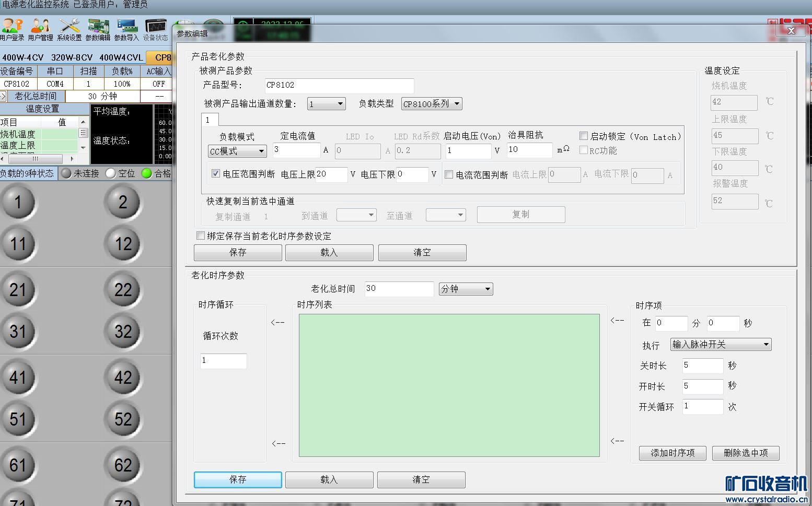This screenshot has height=506, width=812.
Task: Open 用户管理 from the toolbar
Action: click(40, 30)
